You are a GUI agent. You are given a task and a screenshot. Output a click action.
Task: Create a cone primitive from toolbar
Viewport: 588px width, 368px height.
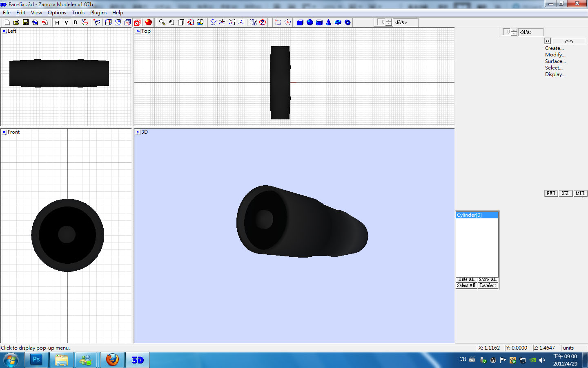click(x=329, y=22)
